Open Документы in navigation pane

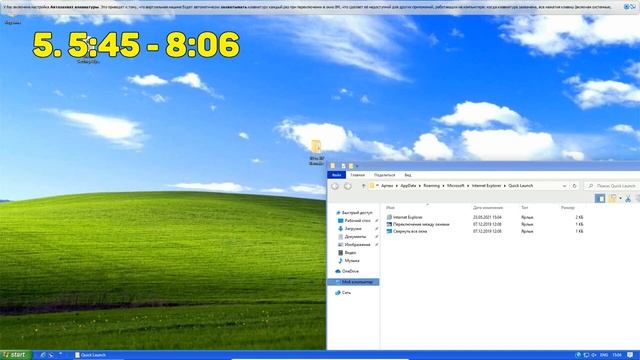click(352, 236)
